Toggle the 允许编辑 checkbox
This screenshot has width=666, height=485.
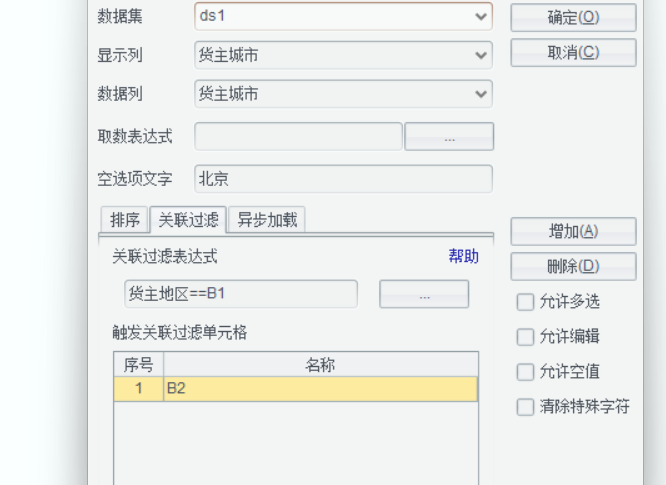click(x=525, y=337)
